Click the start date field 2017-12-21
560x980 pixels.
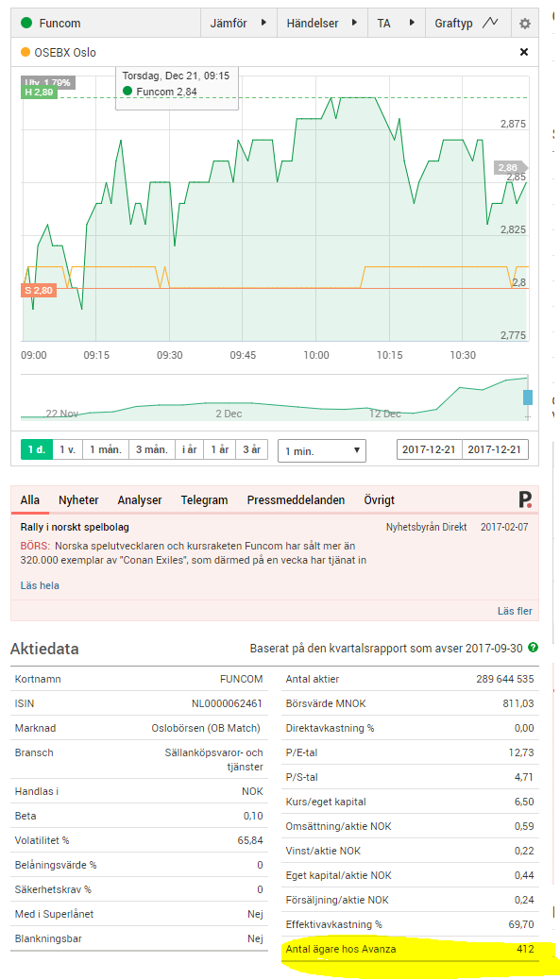pos(430,449)
